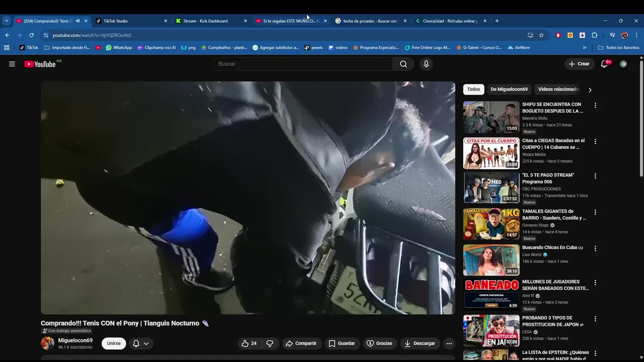Click the Con doblaje automático label
644x362 pixels.
click(67, 331)
